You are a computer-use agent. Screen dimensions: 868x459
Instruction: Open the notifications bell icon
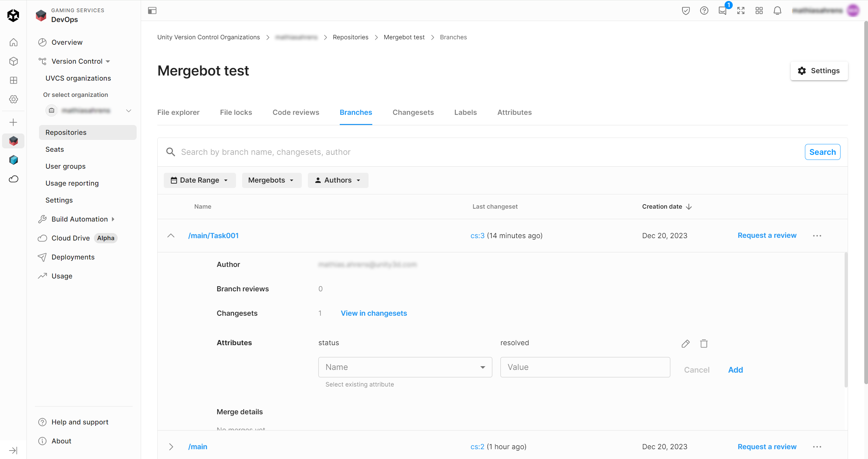(777, 11)
